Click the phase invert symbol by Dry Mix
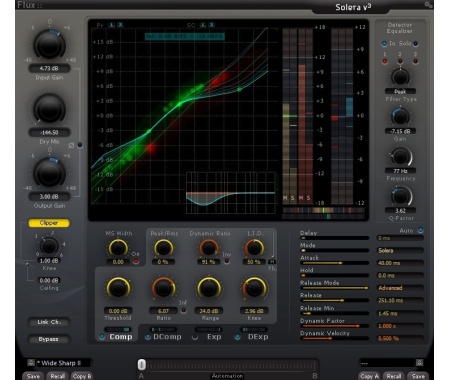The image size is (450, 380). (71, 145)
